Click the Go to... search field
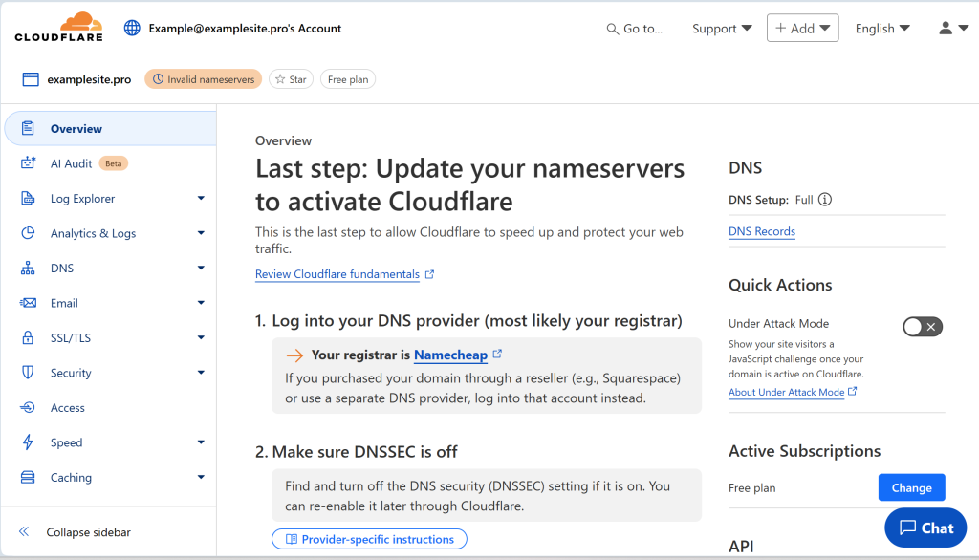This screenshot has width=979, height=560. 635,29
